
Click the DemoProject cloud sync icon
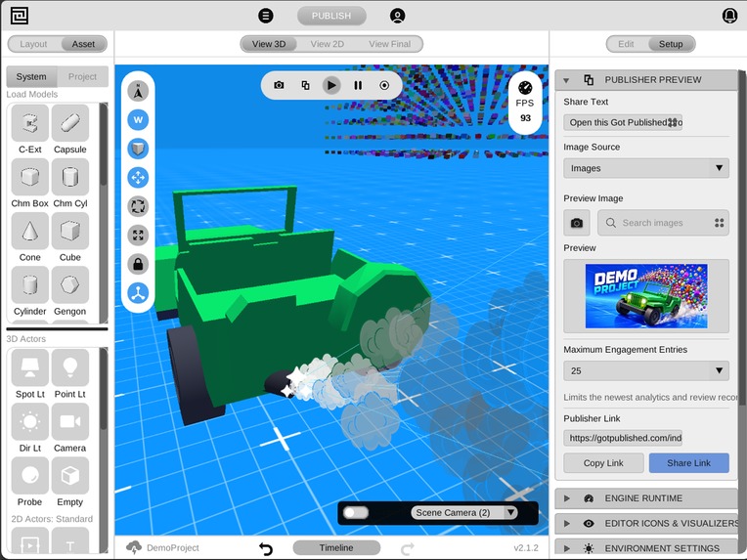(134, 547)
